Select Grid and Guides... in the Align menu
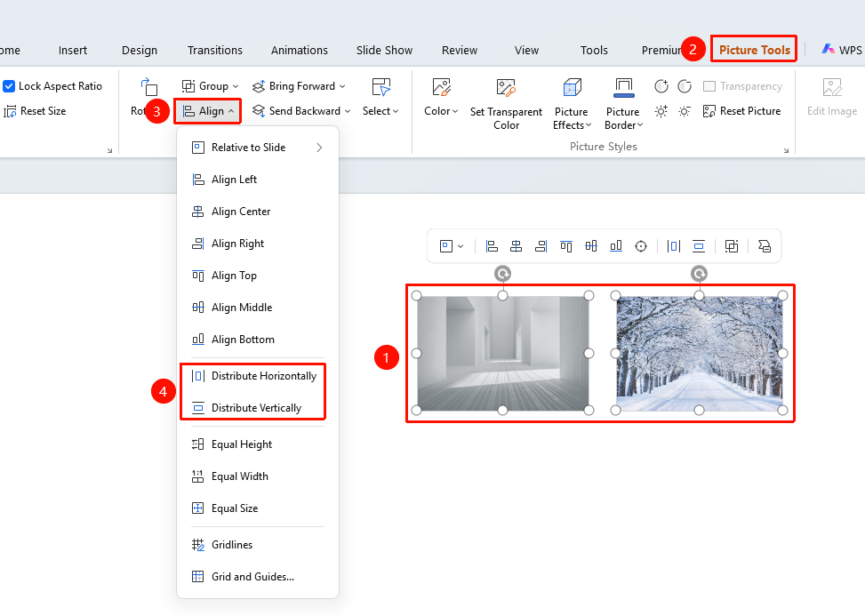 (258, 577)
